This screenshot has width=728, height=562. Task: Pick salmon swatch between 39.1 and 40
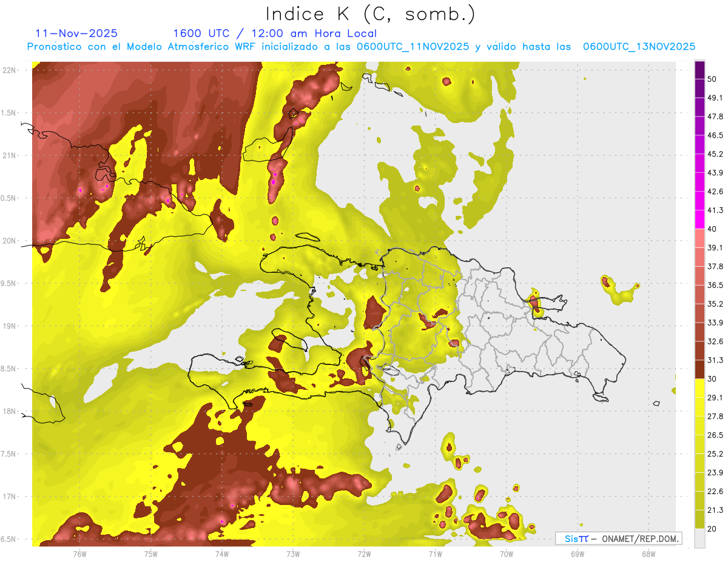[x=699, y=238]
